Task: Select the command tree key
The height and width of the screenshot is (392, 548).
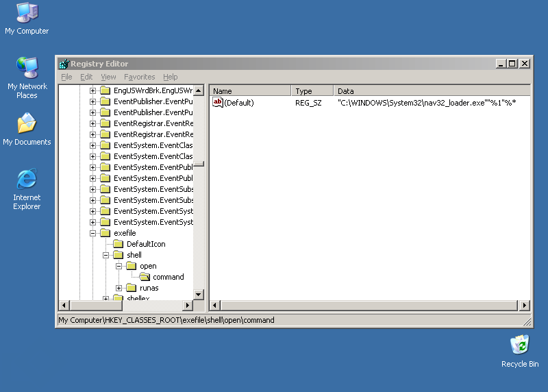Action: click(168, 277)
